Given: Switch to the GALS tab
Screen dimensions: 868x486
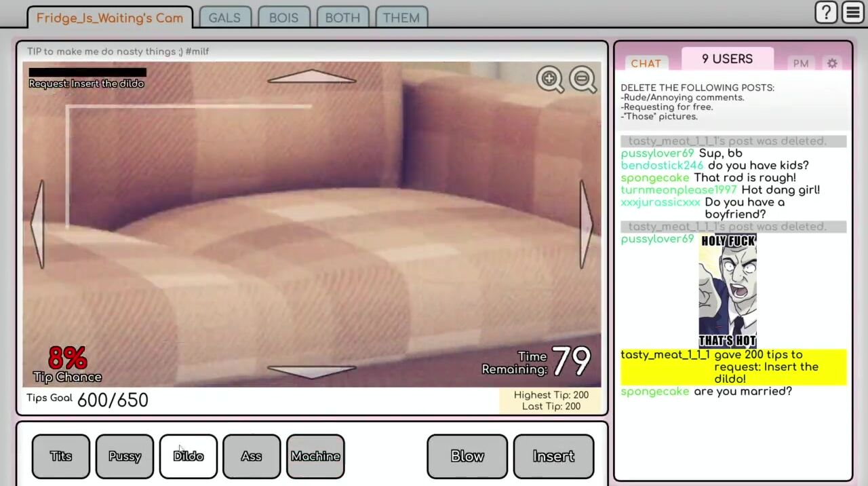Looking at the screenshot, I should (224, 18).
